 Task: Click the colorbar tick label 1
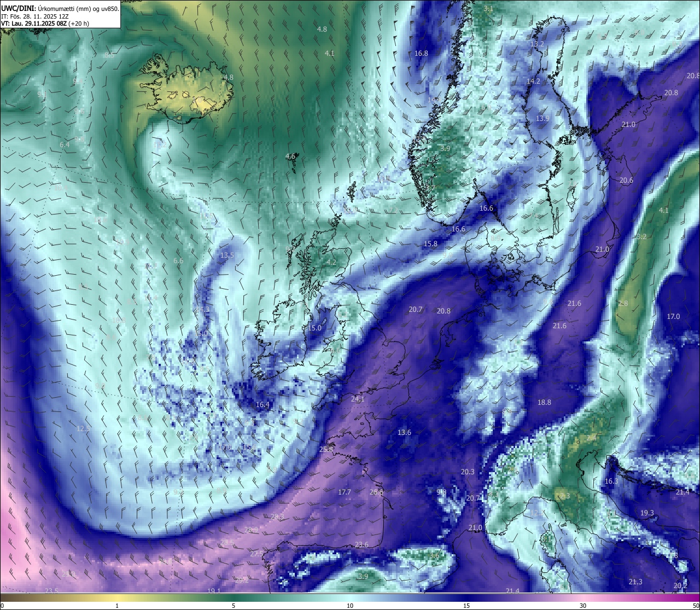click(117, 606)
